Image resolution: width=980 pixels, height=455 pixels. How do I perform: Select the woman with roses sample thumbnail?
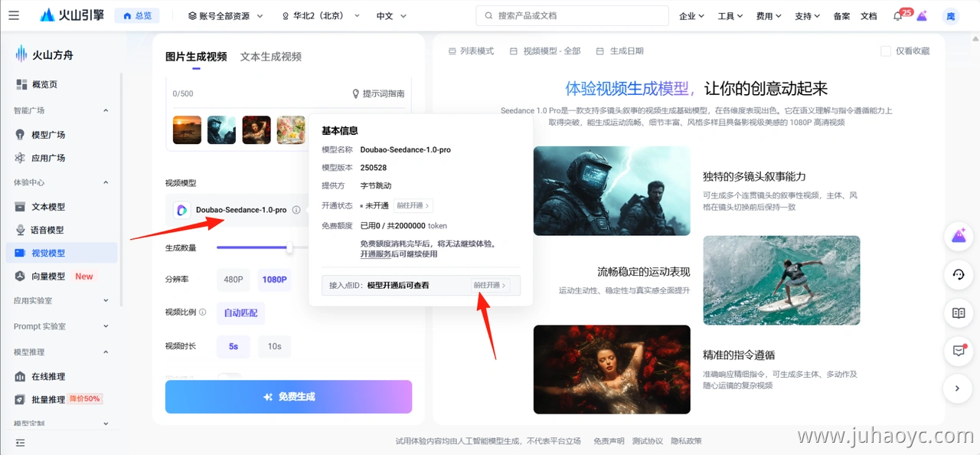256,130
